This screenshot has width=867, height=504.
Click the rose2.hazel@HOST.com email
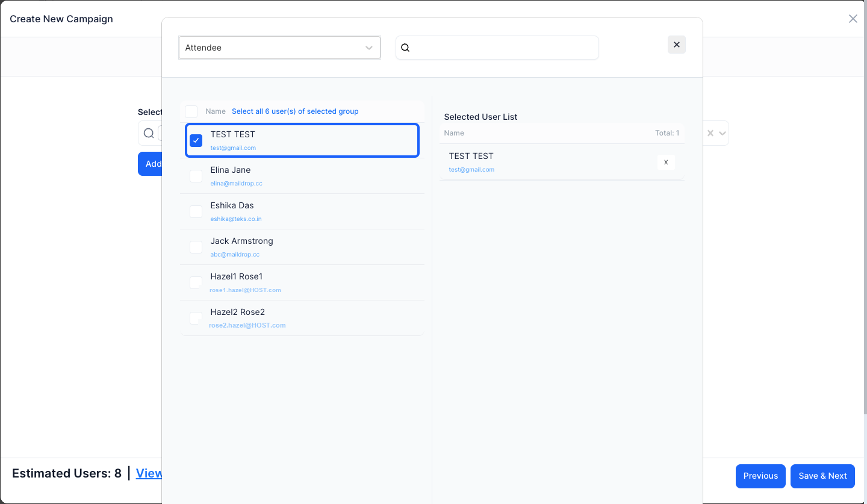(247, 325)
